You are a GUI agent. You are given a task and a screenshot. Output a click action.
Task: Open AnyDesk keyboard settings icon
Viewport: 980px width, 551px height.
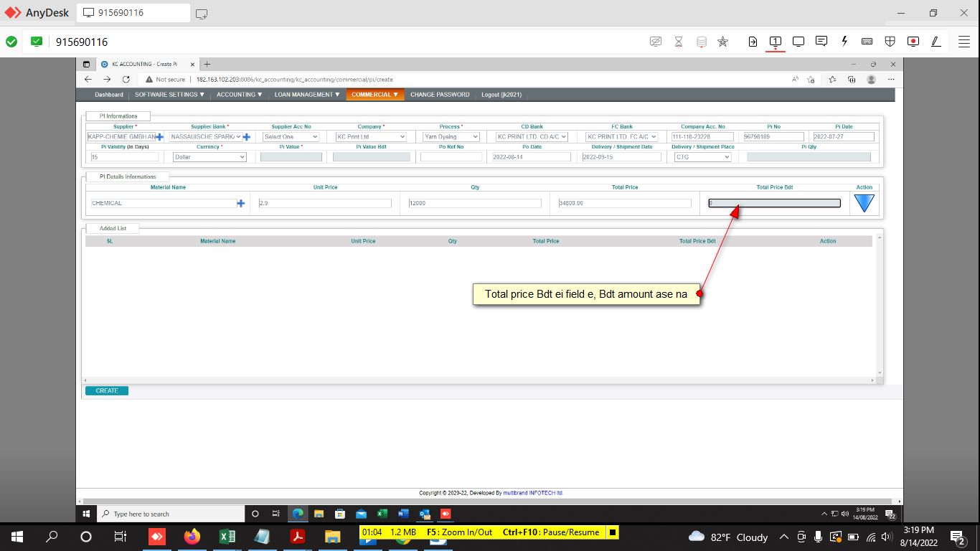click(867, 42)
